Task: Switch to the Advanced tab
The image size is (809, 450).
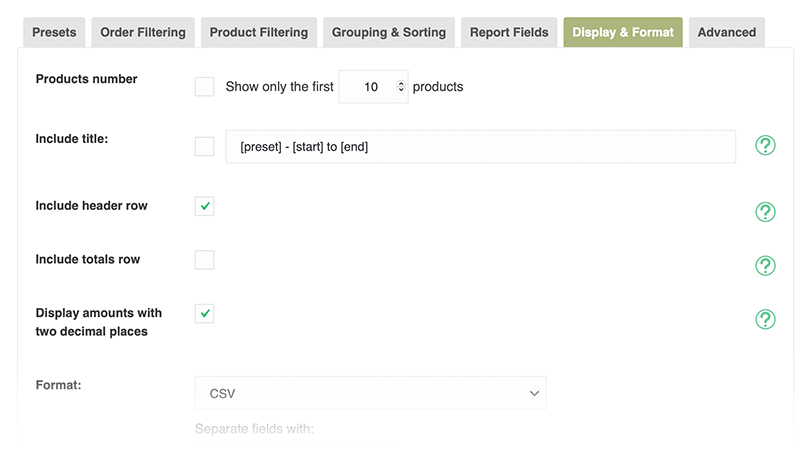Action: (727, 32)
